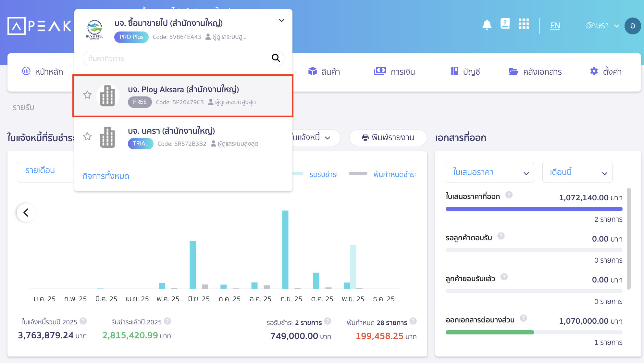Image resolution: width=644 pixels, height=363 pixels.
Task: Open the apps grid icon
Action: pyautogui.click(x=524, y=24)
